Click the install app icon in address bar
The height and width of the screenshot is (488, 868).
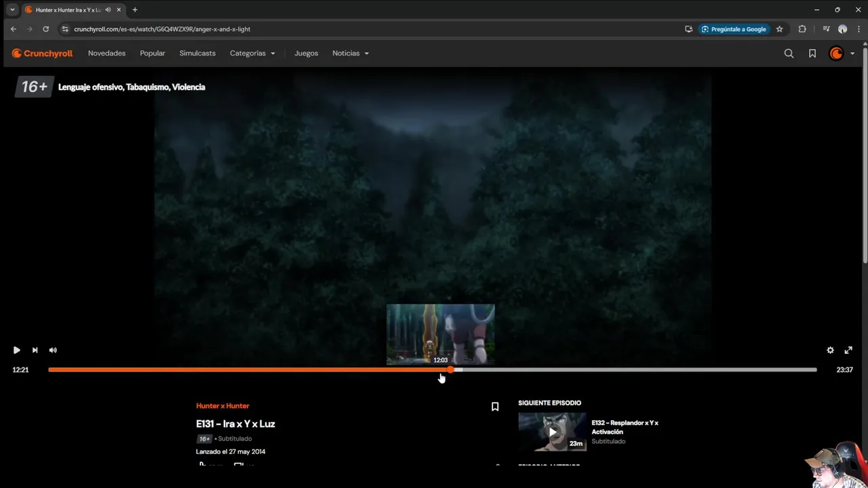pos(689,29)
